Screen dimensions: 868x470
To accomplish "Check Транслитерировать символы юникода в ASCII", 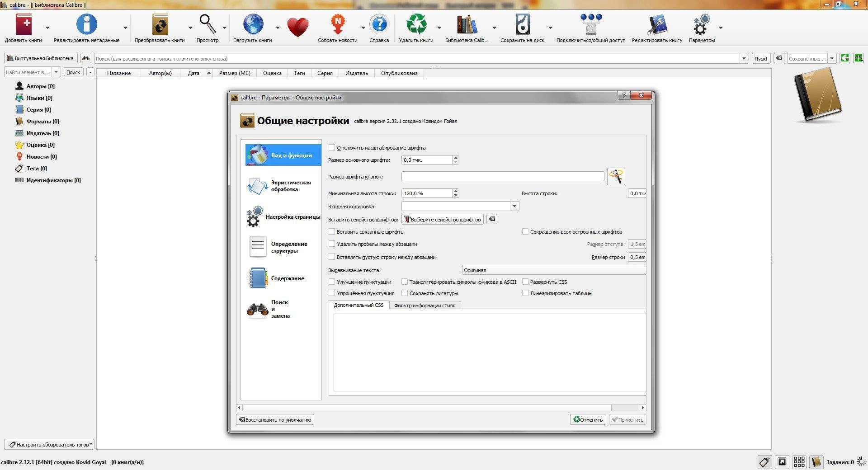I will click(x=405, y=282).
